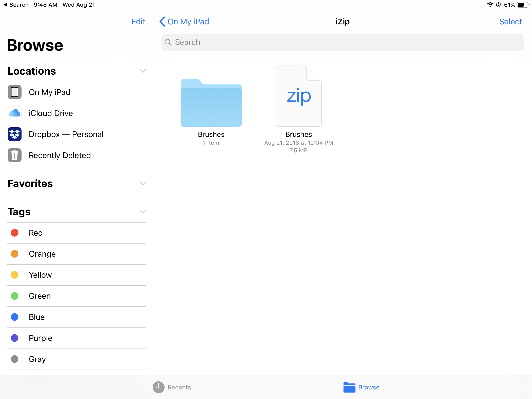Tap Brushes zip file name label
The image size is (532, 399).
pos(299,134)
